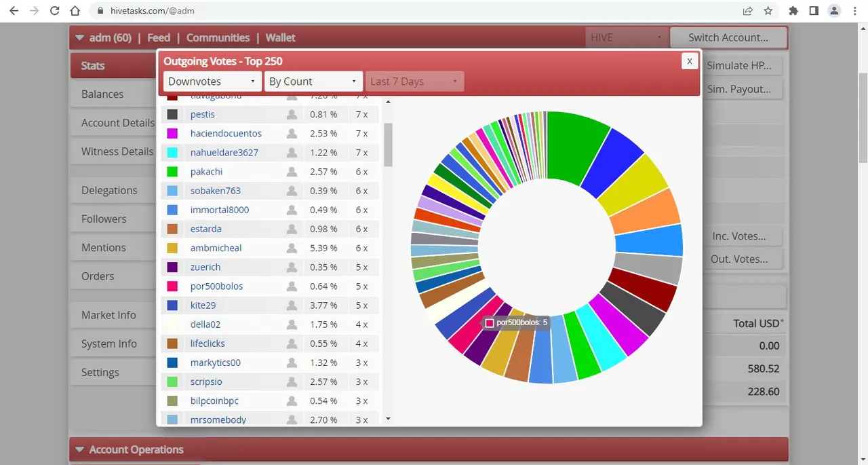Open the browser three-dot menu
Screen dimensions: 868x465
[854, 11]
